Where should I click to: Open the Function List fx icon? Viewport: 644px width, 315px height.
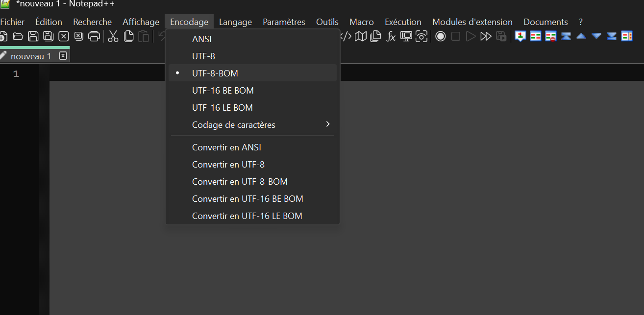click(391, 36)
